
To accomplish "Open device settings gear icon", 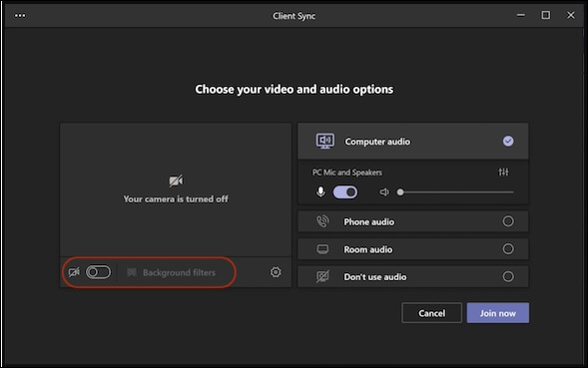I will pos(276,272).
